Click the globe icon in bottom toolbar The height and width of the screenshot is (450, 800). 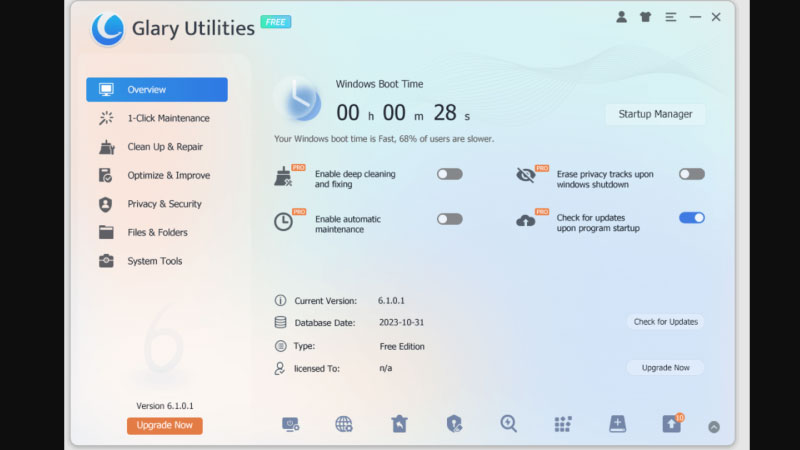(344, 424)
